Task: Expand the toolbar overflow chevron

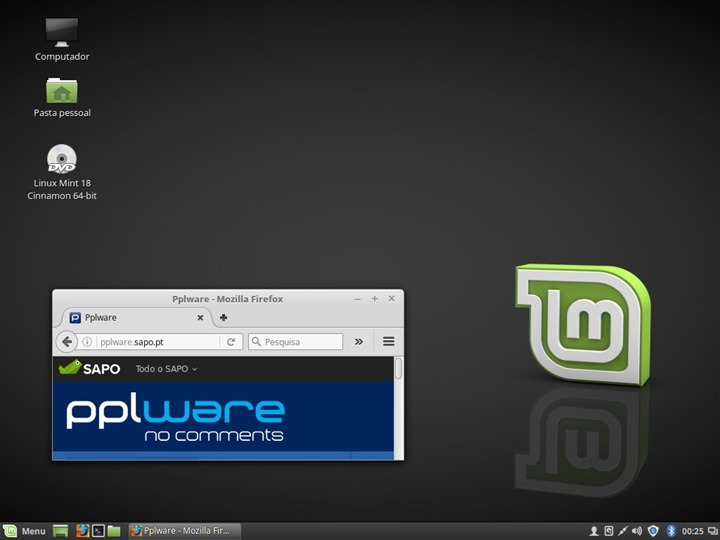Action: 359,342
